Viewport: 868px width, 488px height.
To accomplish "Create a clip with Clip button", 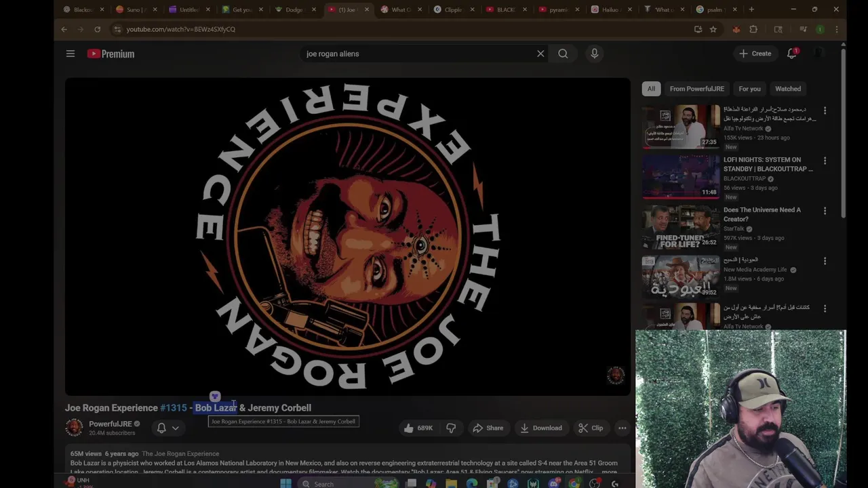I will [x=591, y=428].
